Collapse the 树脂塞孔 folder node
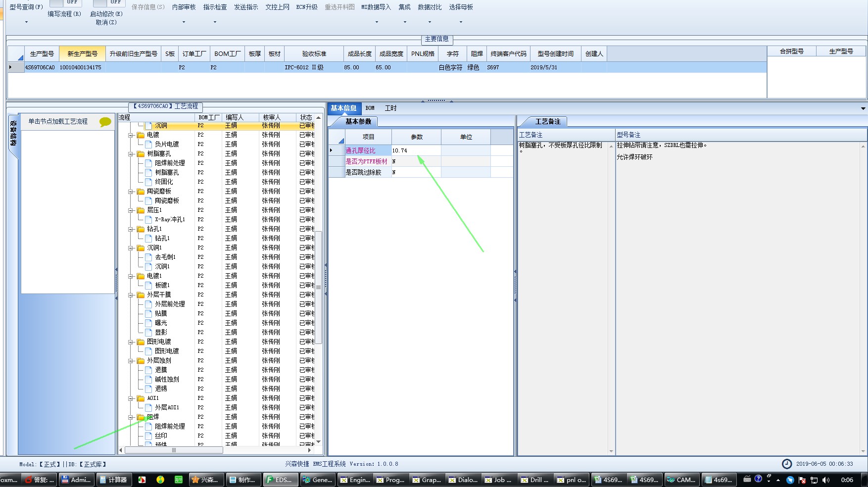Screen dimensions: 868x487 click(131, 154)
